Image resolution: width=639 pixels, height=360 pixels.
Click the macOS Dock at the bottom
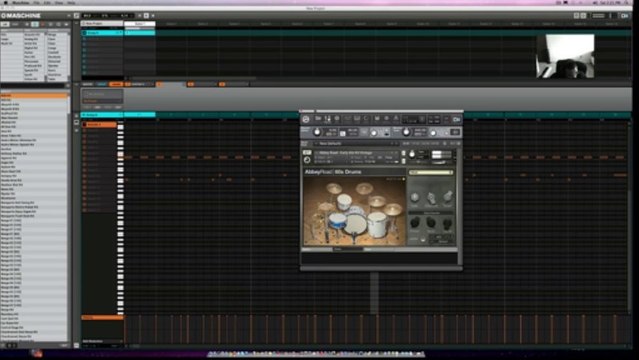(317, 354)
